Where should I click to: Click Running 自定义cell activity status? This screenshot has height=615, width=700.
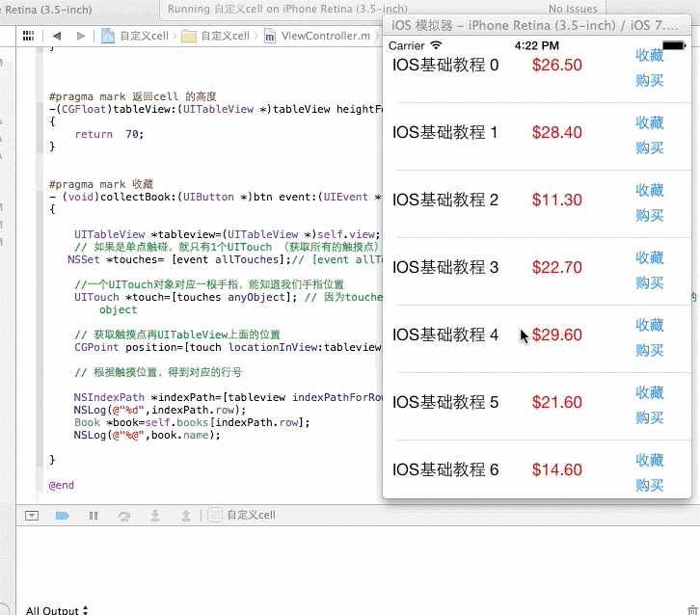[x=287, y=9]
